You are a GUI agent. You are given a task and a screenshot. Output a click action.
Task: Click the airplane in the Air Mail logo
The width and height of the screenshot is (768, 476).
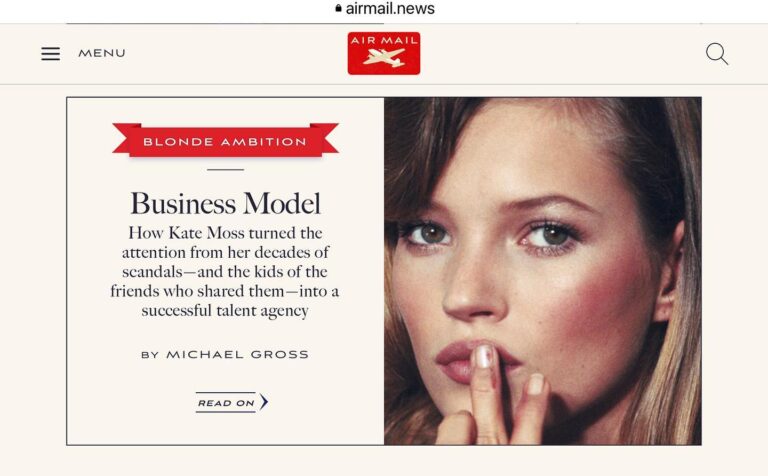384,58
